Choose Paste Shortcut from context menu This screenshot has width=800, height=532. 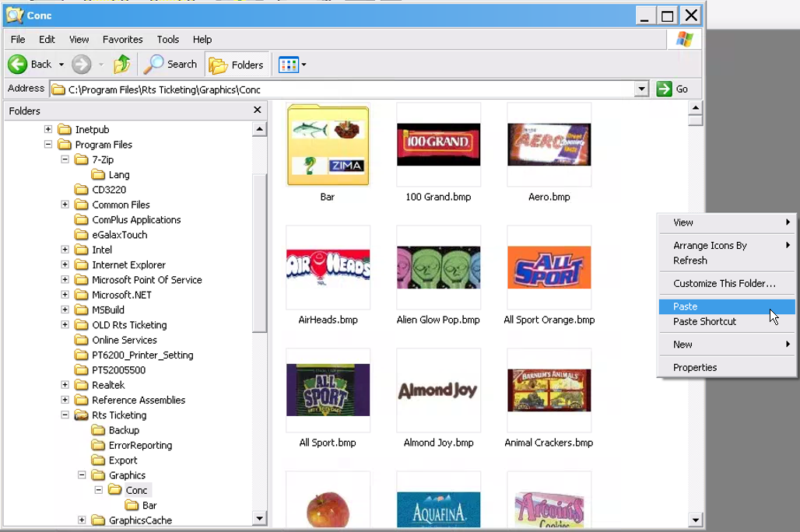click(727, 321)
